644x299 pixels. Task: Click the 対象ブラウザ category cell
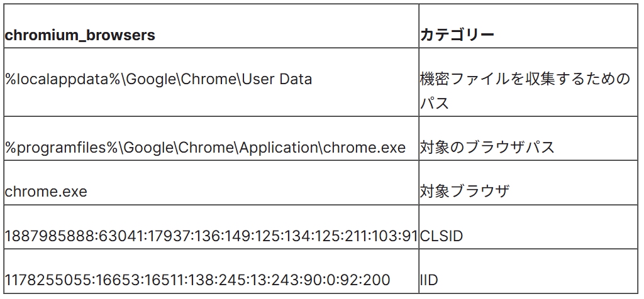464,192
